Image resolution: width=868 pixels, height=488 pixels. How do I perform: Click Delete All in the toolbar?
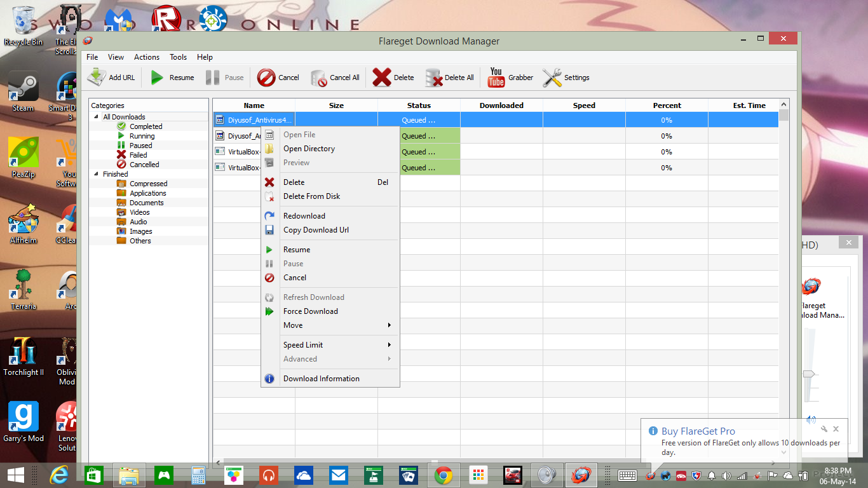coord(449,78)
